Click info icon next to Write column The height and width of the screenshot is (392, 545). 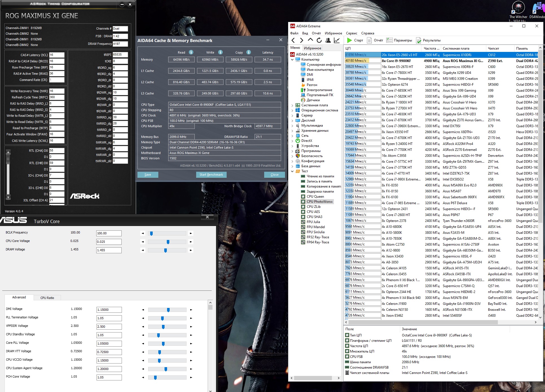[220, 52]
